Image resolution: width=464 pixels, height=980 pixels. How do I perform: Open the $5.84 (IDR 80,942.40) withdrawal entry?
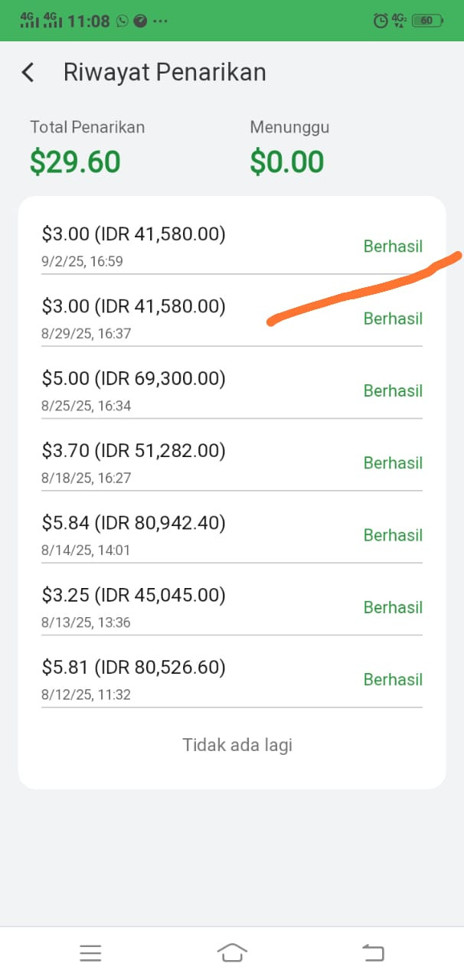click(x=232, y=535)
